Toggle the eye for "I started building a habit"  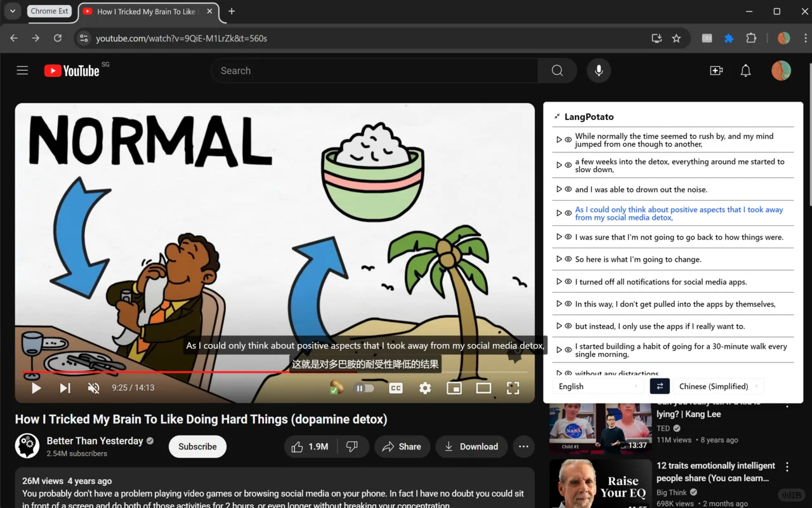568,350
